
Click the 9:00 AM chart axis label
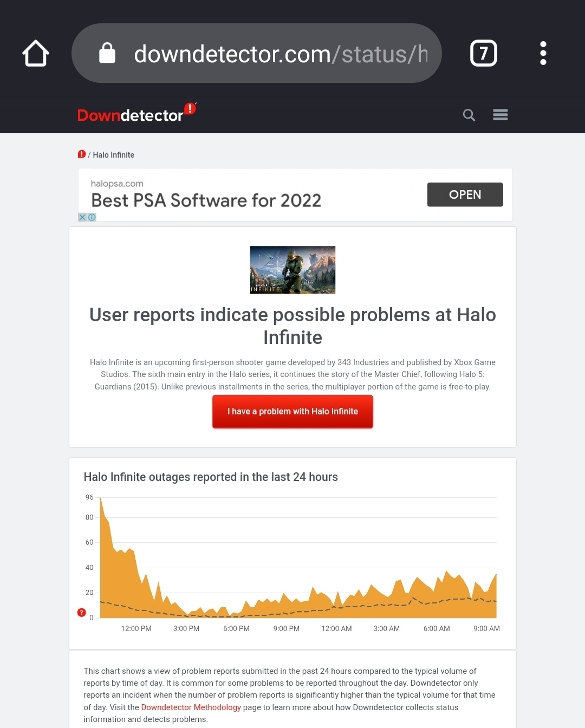click(486, 629)
